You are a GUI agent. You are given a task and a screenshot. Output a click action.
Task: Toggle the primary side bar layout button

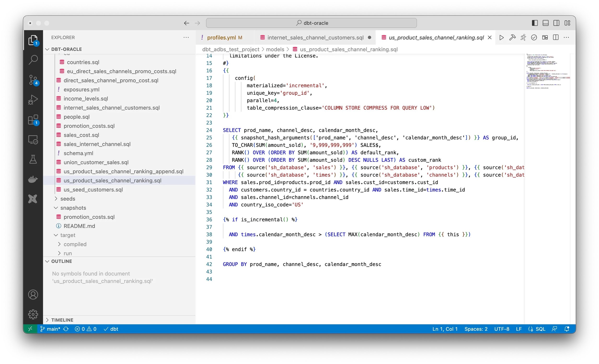[x=535, y=23]
